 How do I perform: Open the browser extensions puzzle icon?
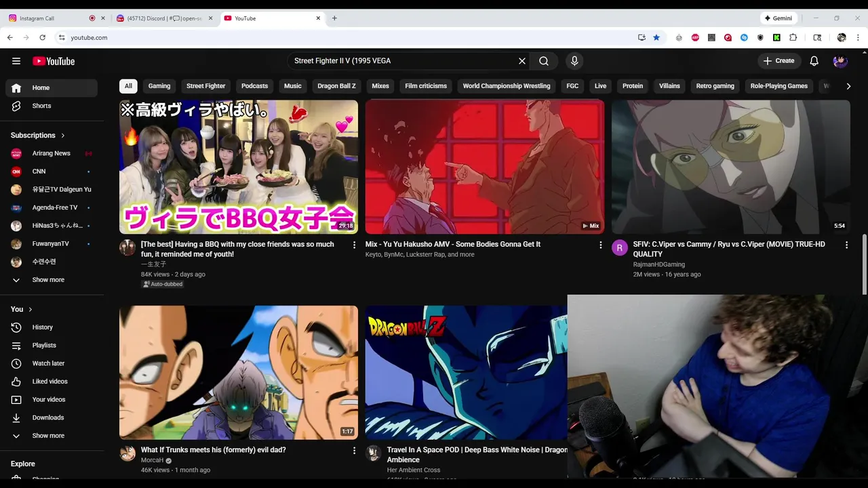pos(793,37)
